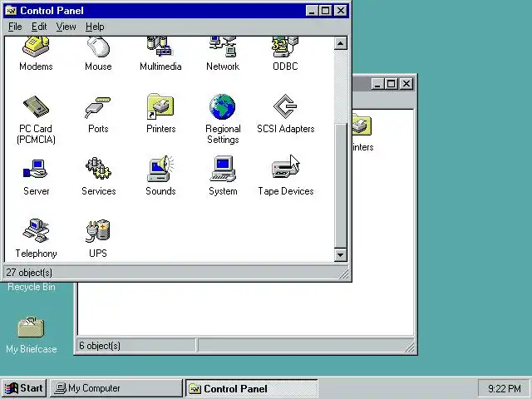Screen dimensions: 532x399
Task: Select the Telephony icon
Action: coord(36,231)
